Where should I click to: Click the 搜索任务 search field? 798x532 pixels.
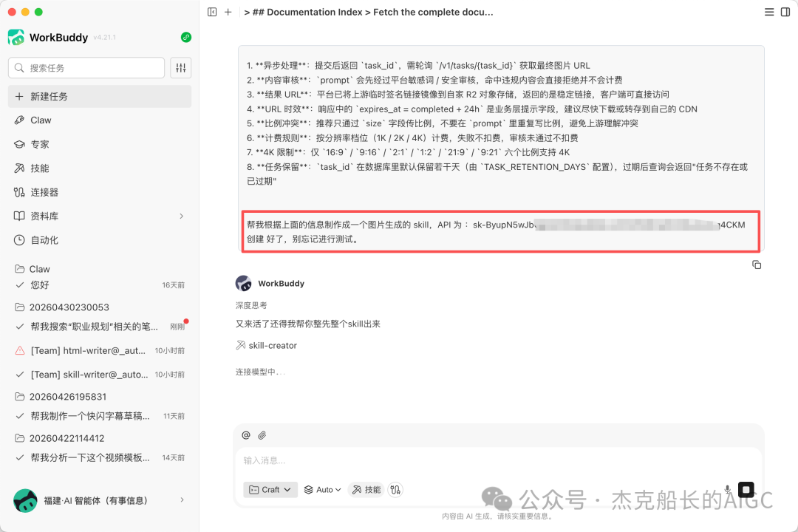[86, 68]
